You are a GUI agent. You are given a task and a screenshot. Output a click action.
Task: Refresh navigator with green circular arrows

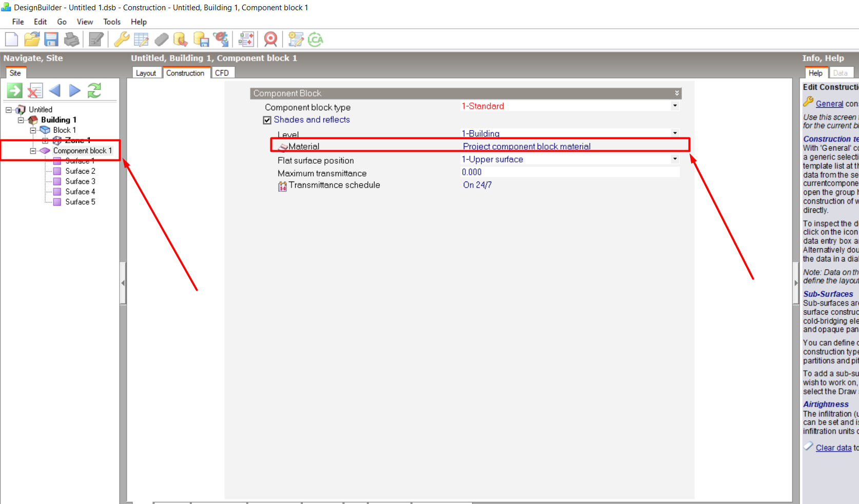(94, 91)
